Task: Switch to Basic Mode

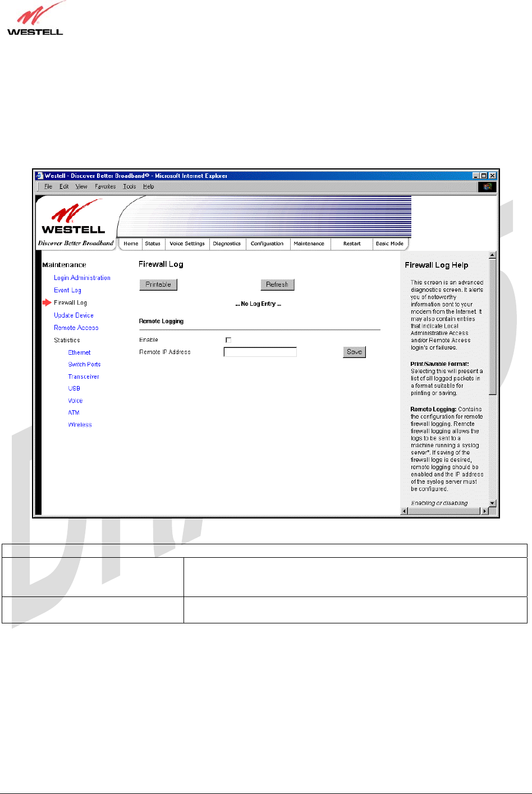Action: [389, 244]
